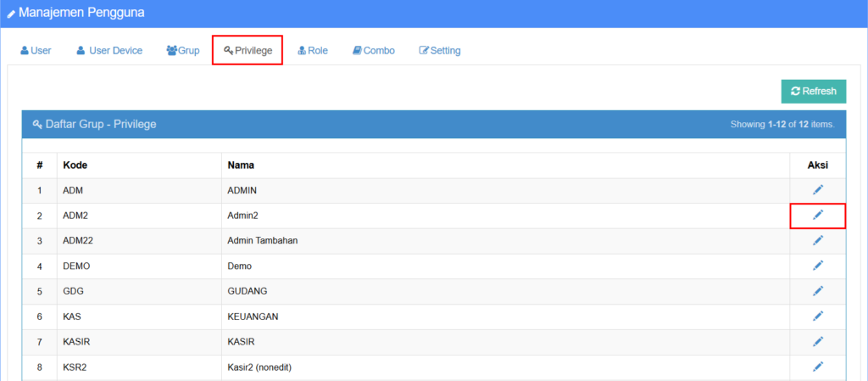Switch to the User tab
Screen dimensions: 868x381
click(x=36, y=51)
